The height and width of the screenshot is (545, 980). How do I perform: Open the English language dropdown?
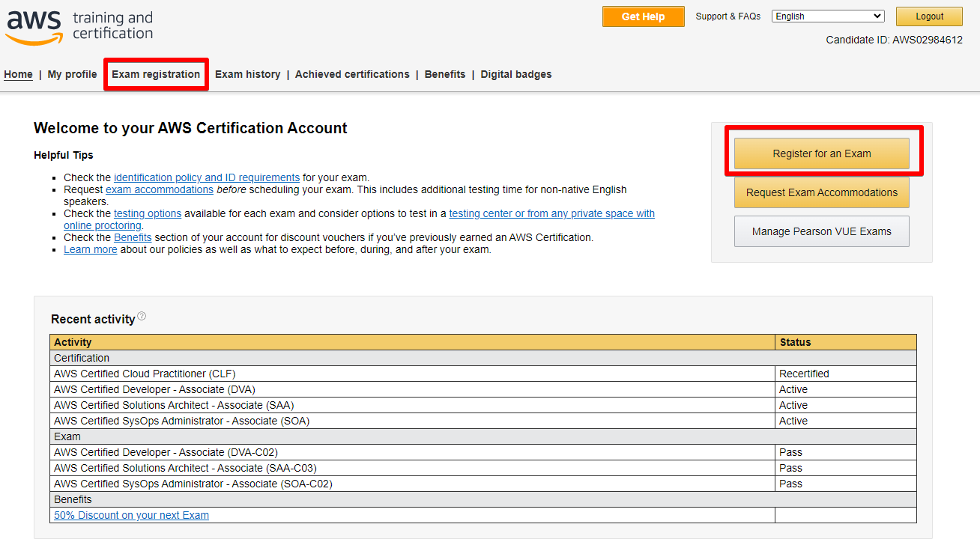point(827,16)
